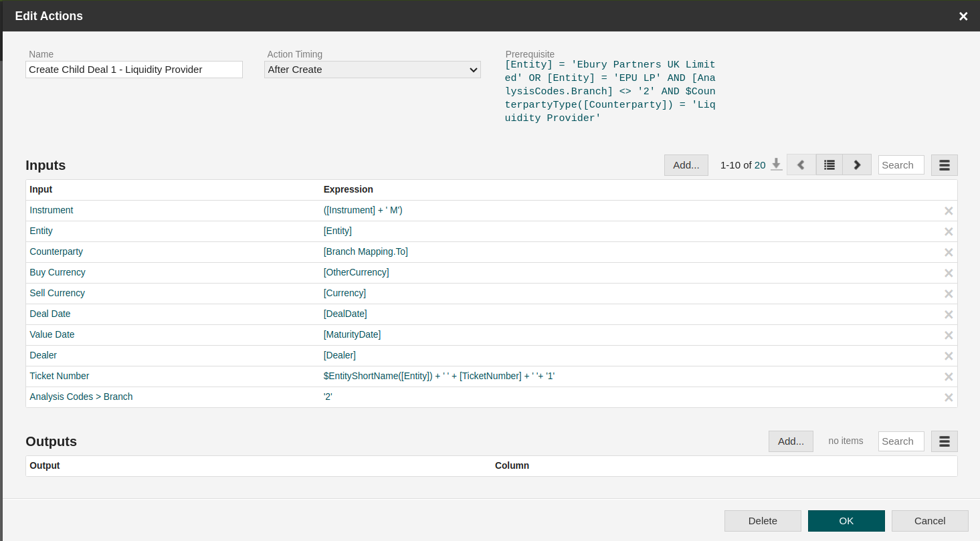The height and width of the screenshot is (541, 980).
Task: Open the Dealer expression [Dealer]
Action: pos(340,355)
